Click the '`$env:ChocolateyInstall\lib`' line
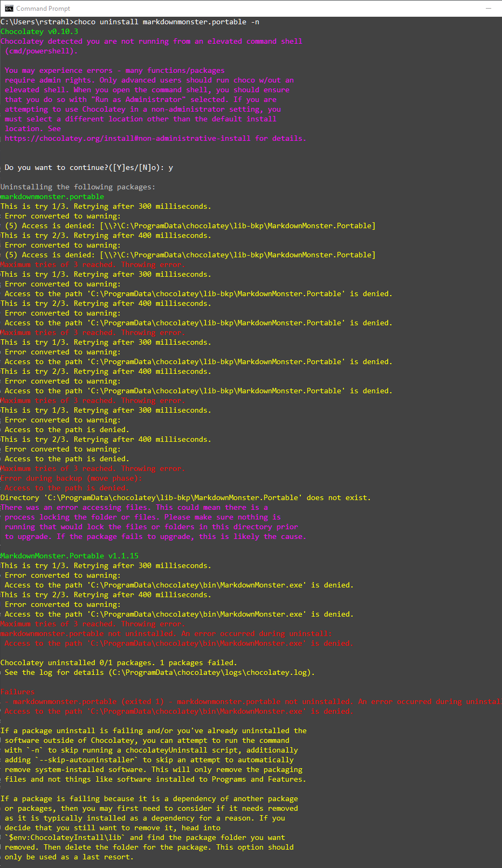 pos(145,838)
